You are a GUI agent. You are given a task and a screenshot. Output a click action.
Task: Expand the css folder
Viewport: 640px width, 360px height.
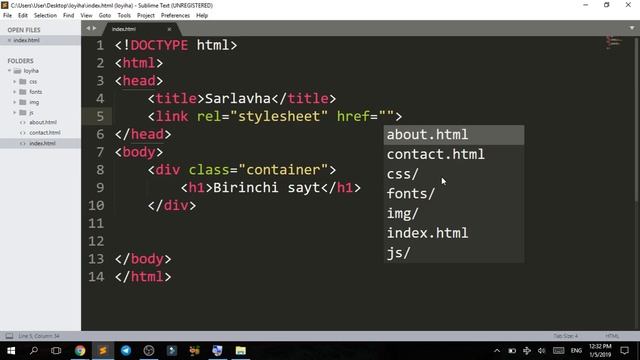tap(15, 81)
